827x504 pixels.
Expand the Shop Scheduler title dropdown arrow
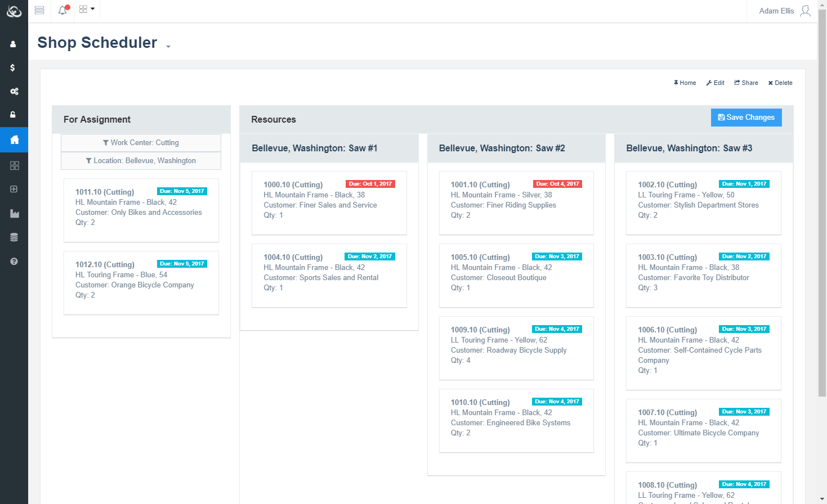click(x=168, y=47)
